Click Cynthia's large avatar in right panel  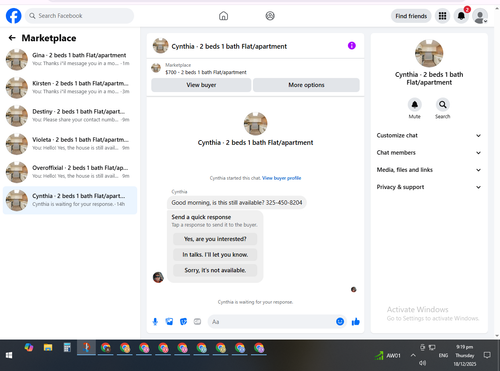[x=429, y=53]
